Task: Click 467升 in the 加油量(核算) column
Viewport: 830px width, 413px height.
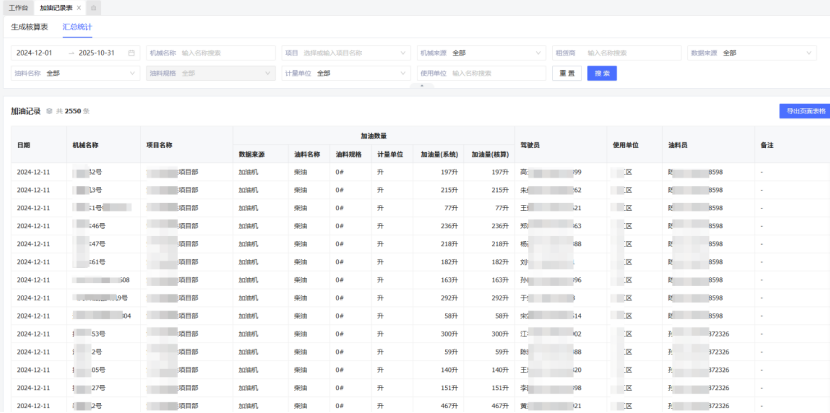Action: pyautogui.click(x=500, y=406)
